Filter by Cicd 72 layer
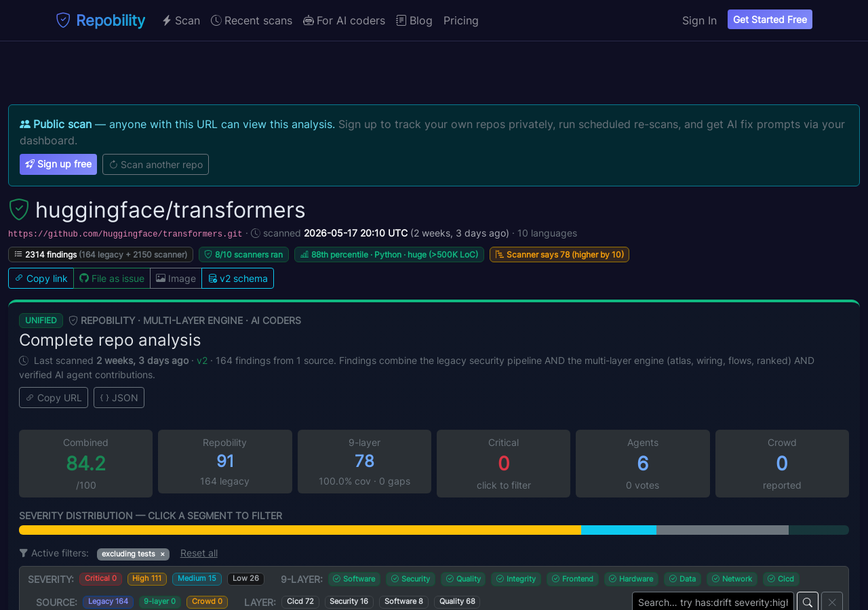868x610 pixels. (x=300, y=602)
